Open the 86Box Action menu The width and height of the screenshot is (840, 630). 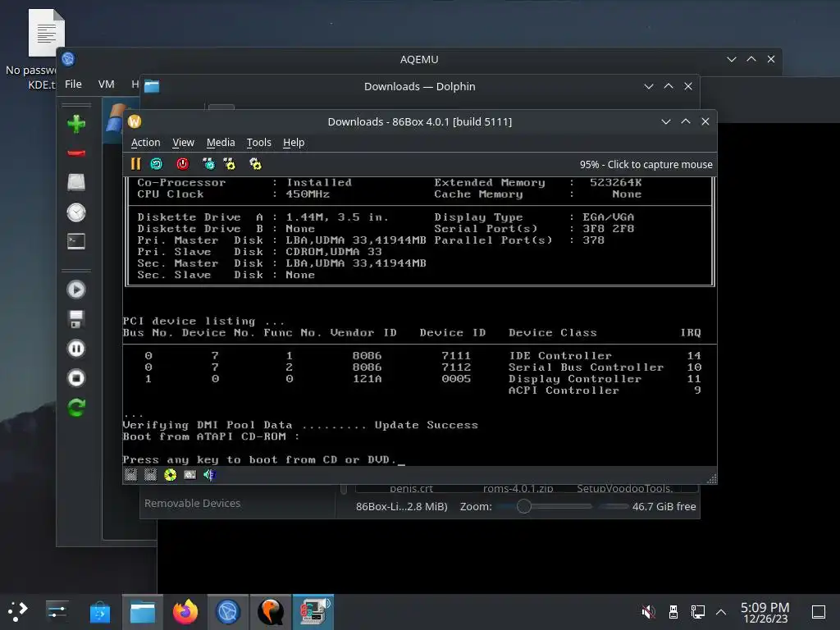pyautogui.click(x=146, y=143)
